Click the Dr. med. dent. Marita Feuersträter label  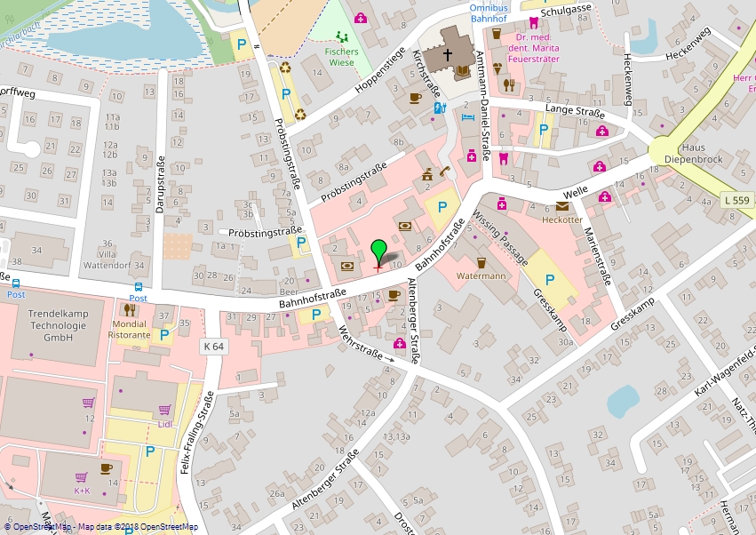(534, 48)
